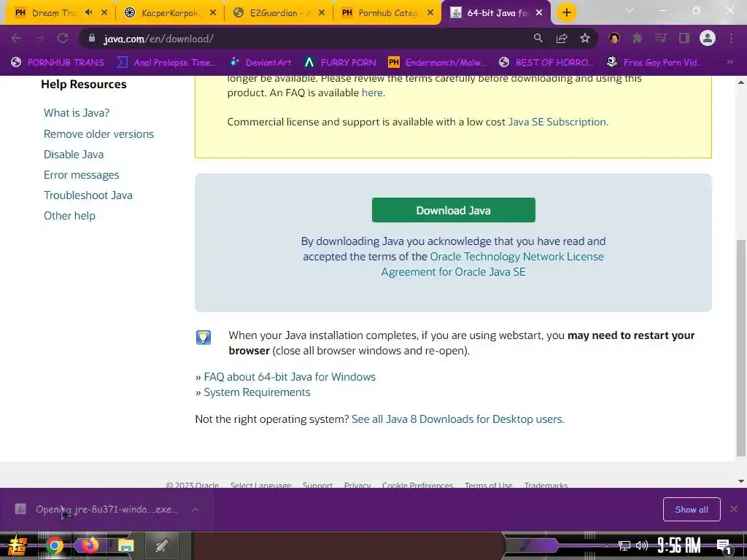Open the DeviantArt bookmark

[x=260, y=63]
